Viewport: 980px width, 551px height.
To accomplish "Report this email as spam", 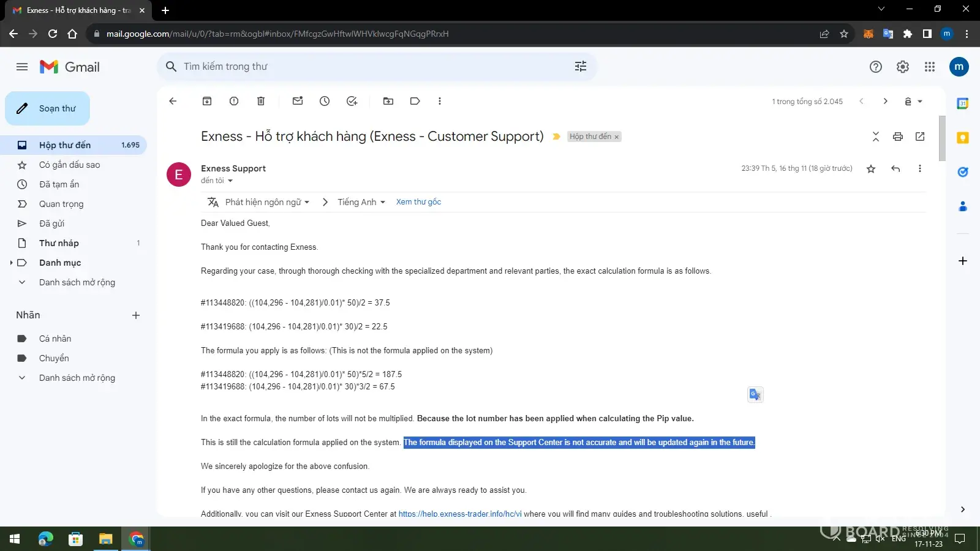I will tap(234, 101).
